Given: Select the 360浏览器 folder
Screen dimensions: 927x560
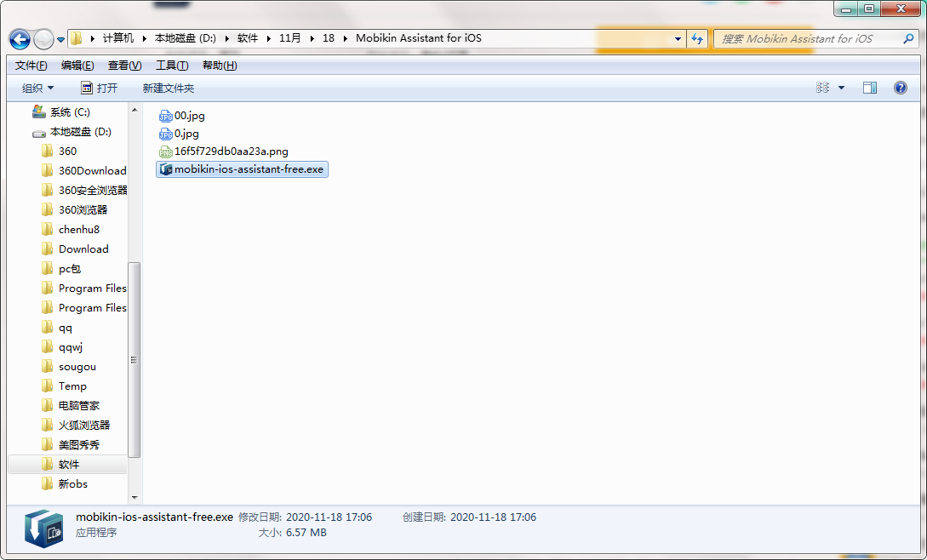Looking at the screenshot, I should click(75, 209).
